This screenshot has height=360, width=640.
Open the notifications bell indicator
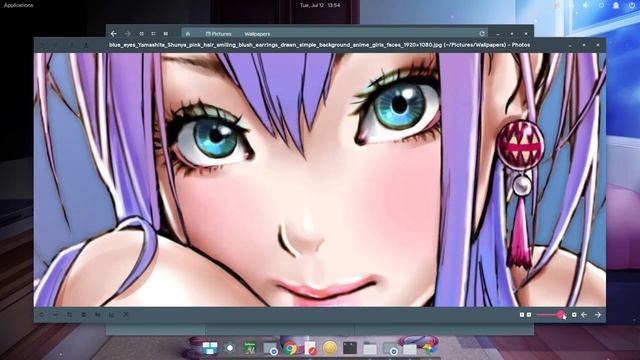[x=616, y=5]
